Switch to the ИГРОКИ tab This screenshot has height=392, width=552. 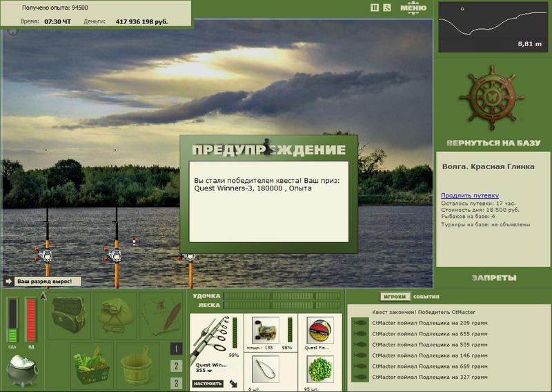click(x=395, y=297)
